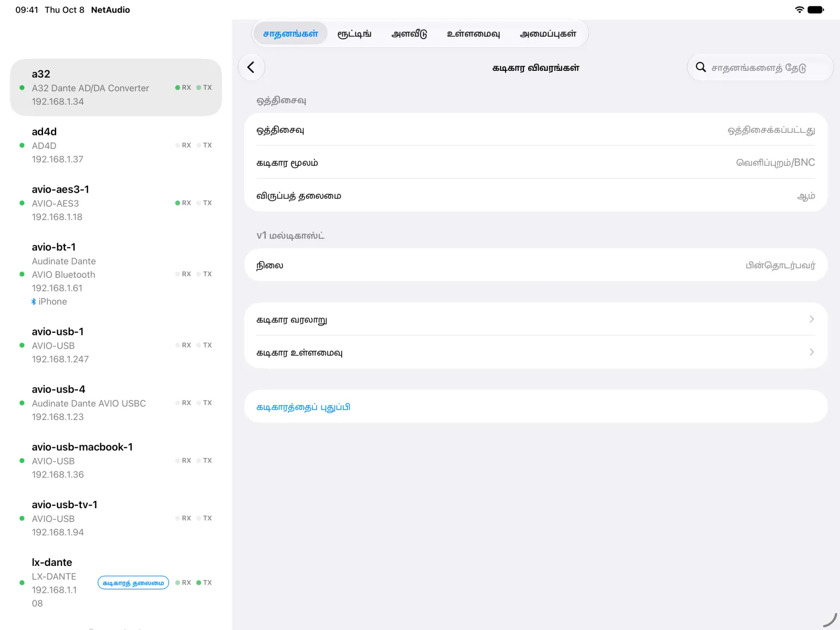
Task: Tap the RX indicator for lx-dante
Action: pyautogui.click(x=183, y=583)
